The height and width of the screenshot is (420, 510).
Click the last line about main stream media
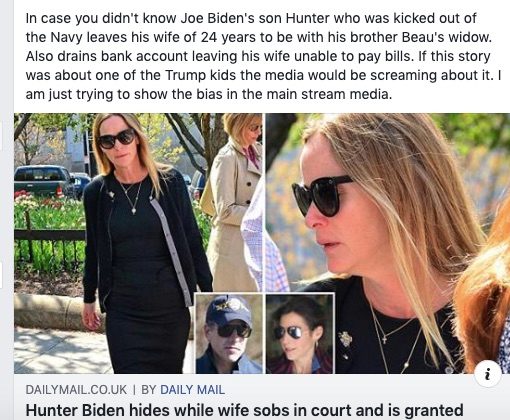209,94
